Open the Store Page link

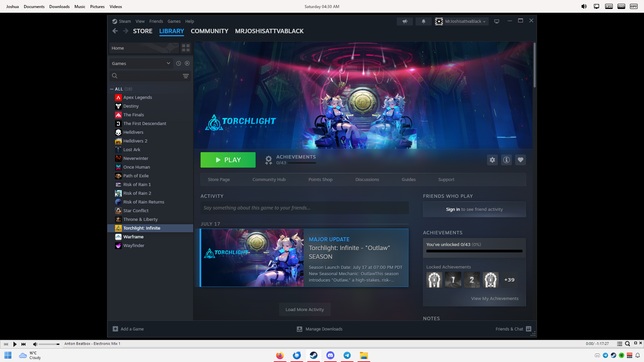[219, 179]
